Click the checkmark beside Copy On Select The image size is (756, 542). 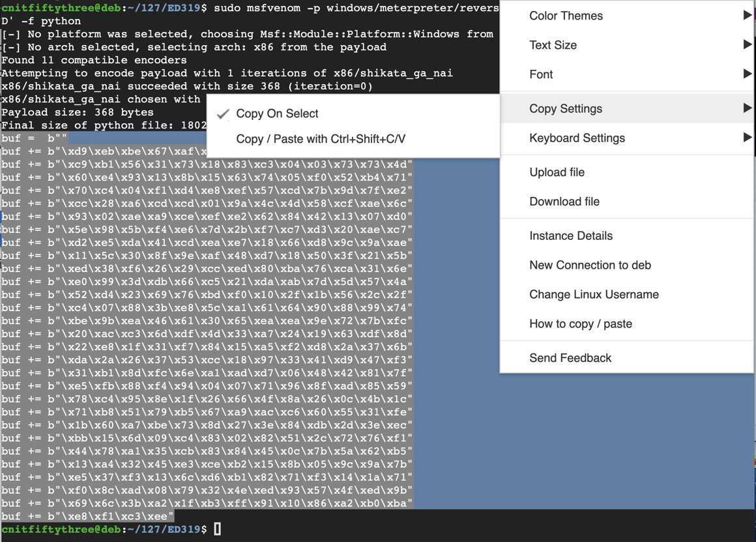tap(223, 114)
